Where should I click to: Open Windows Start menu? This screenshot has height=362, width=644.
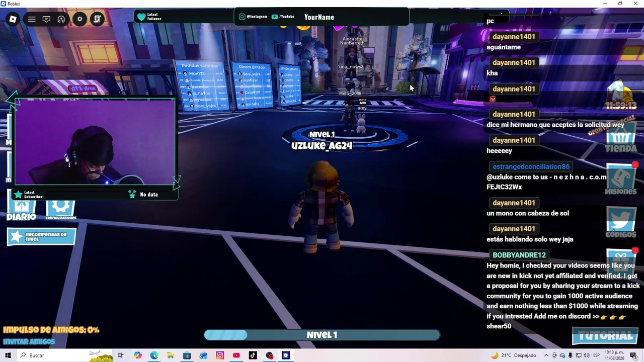coord(8,355)
